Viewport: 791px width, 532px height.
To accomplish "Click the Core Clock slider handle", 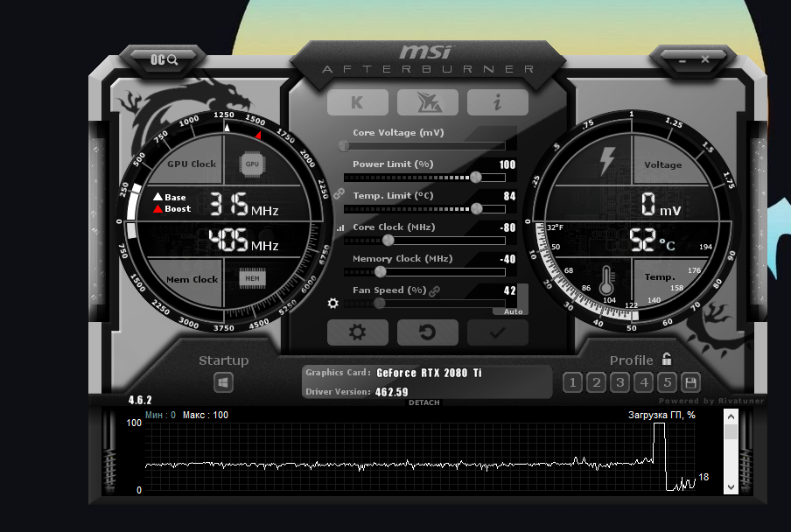I will pos(388,241).
